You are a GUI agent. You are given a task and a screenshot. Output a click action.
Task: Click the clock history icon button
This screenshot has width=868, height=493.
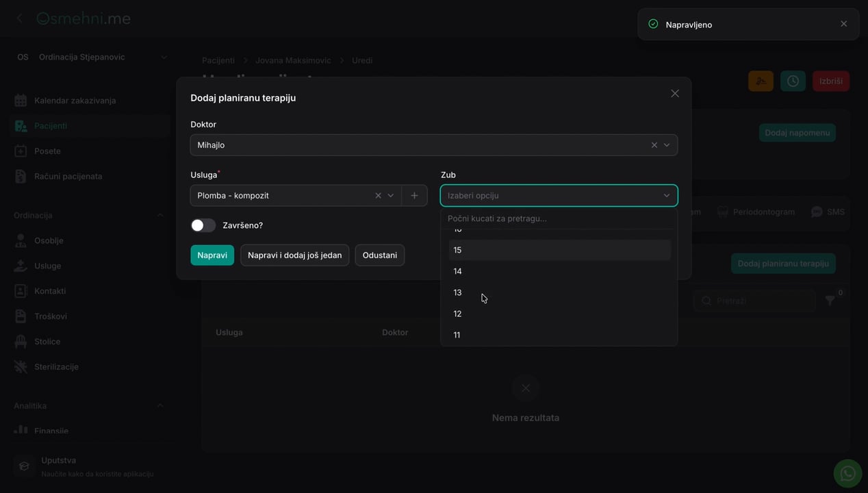click(x=793, y=81)
